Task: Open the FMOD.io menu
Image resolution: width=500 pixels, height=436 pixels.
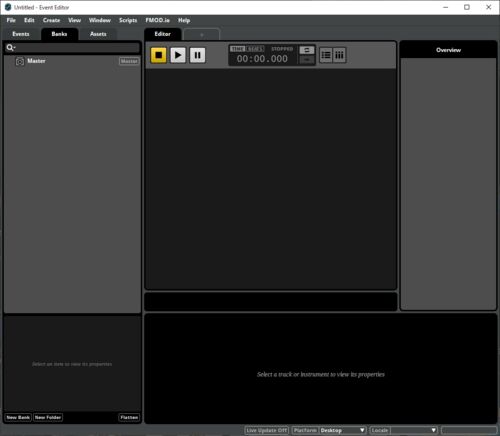Action: click(157, 20)
